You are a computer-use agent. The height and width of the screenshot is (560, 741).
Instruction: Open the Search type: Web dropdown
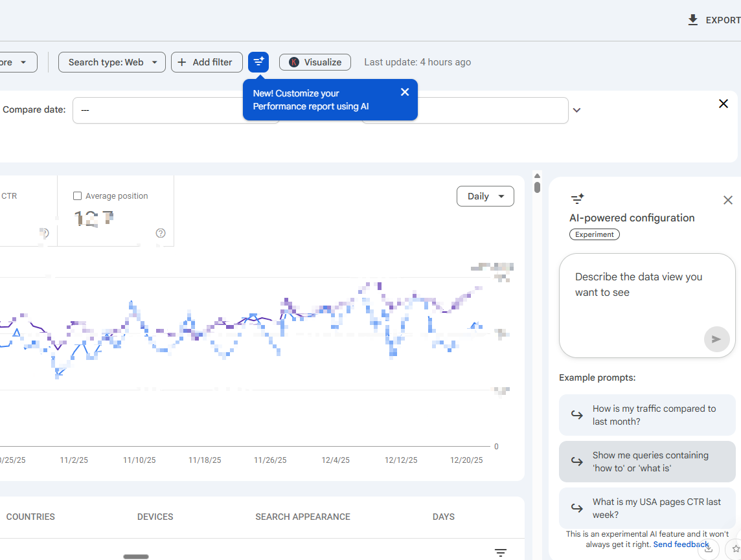[112, 62]
